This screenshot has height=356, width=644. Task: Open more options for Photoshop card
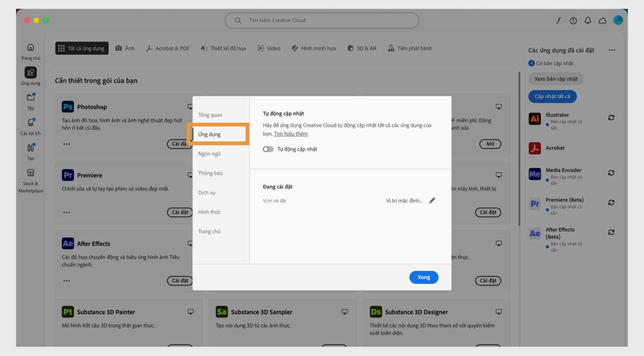[67, 144]
